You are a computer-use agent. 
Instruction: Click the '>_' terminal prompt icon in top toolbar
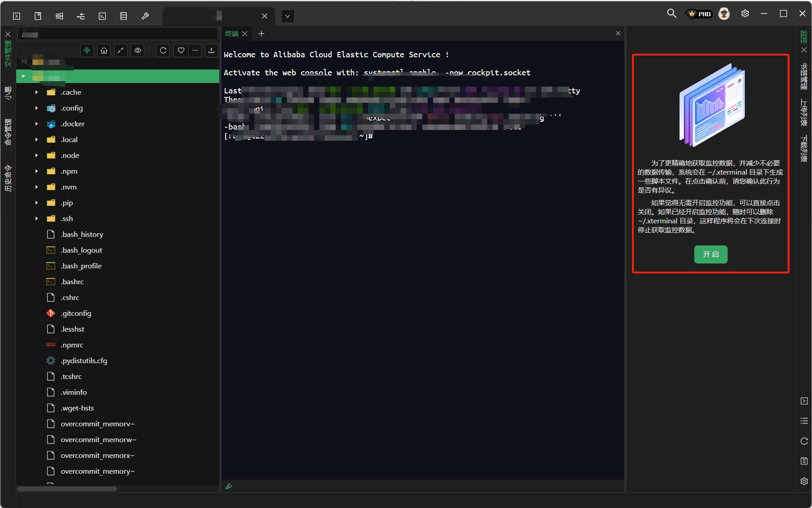pyautogui.click(x=102, y=16)
